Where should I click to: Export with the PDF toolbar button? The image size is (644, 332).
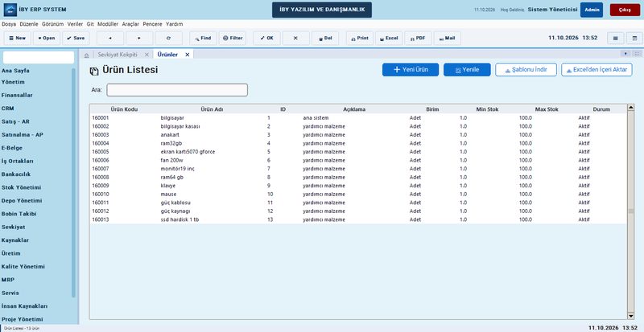418,38
